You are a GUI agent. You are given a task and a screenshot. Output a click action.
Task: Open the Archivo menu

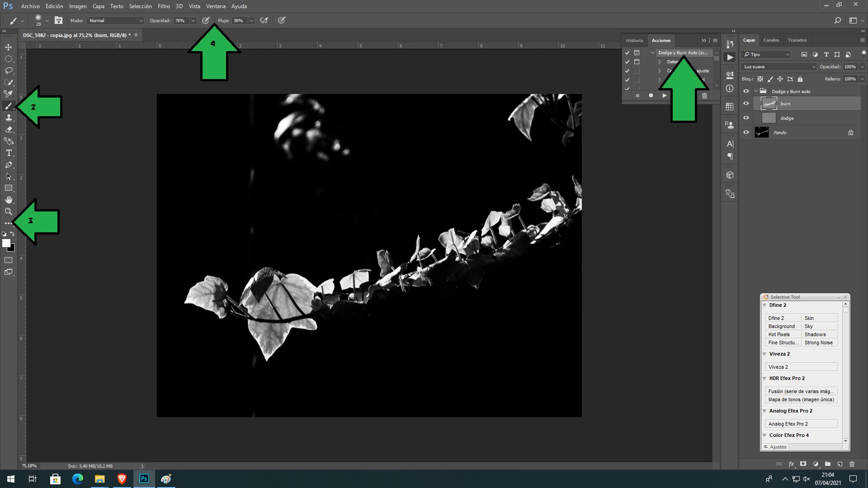30,6
